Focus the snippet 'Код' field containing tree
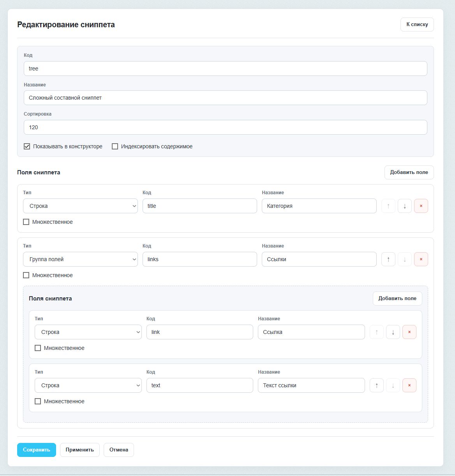This screenshot has height=476, width=455. click(226, 69)
